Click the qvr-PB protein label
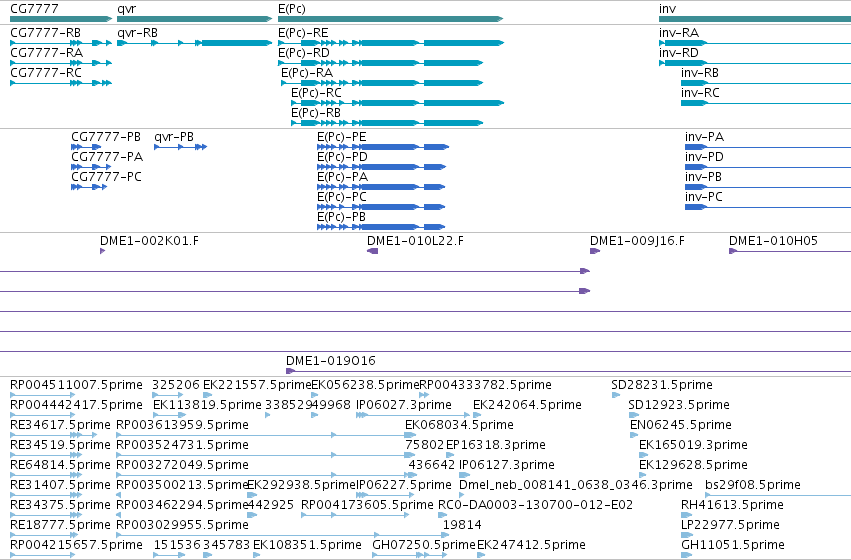 [174, 137]
